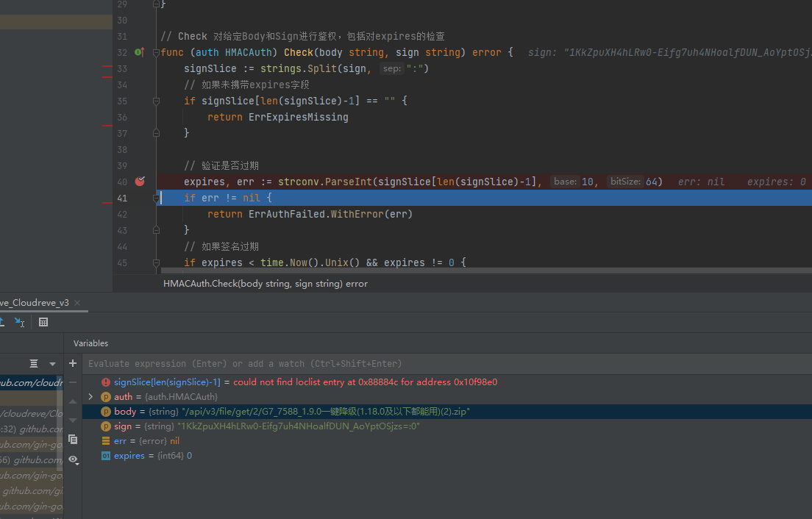Click the overriding-method gutter icon on line 32

[140, 52]
